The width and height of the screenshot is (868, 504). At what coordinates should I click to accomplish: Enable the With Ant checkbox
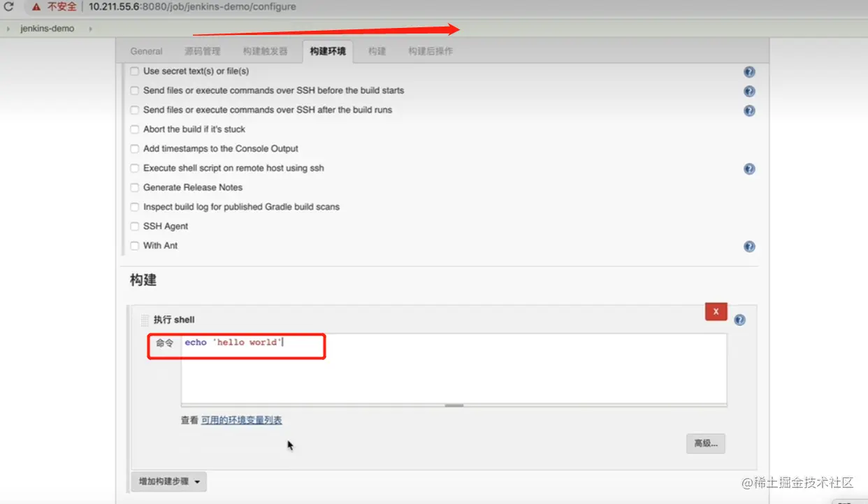coord(135,246)
